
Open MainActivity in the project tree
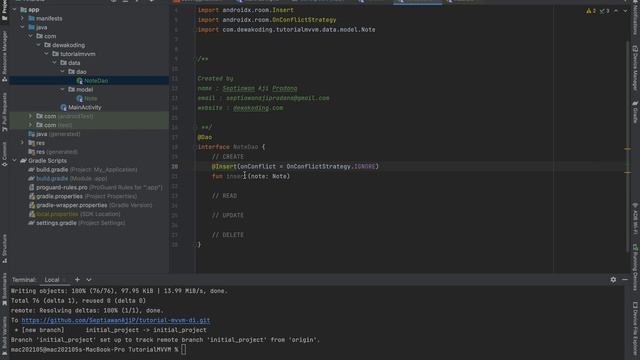click(x=84, y=107)
